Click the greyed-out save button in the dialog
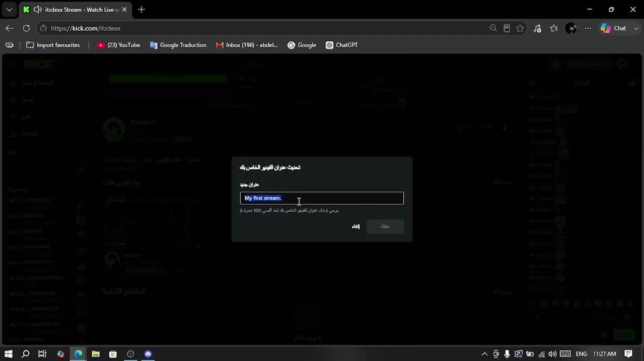Viewport: 644px width, 361px height. tap(385, 227)
